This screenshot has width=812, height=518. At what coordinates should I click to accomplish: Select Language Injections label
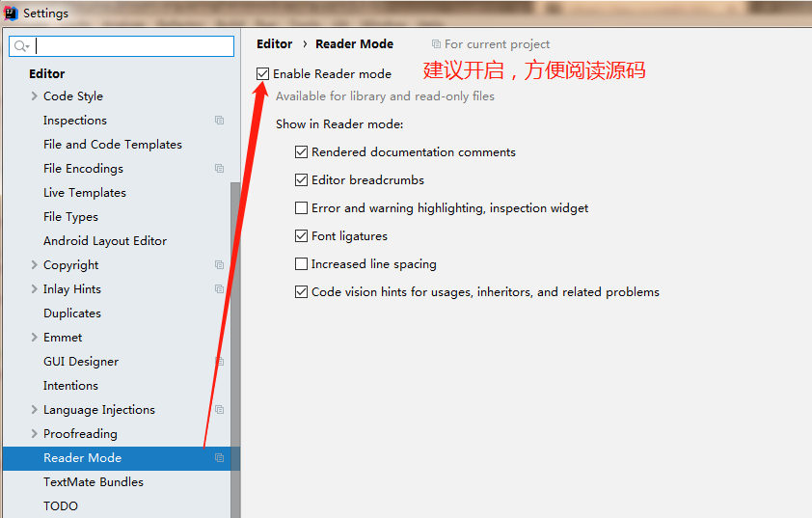[99, 410]
